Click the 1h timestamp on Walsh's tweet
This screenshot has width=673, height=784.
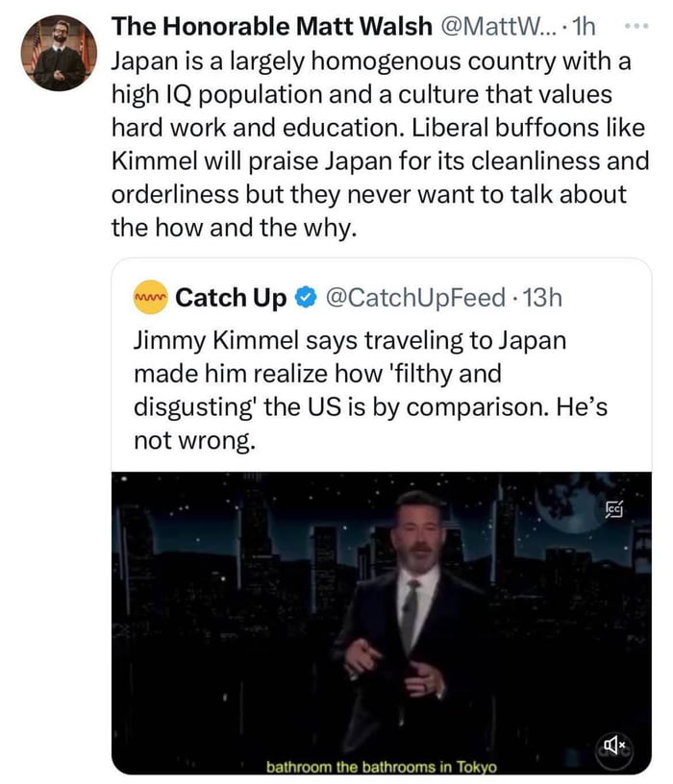coord(583,26)
